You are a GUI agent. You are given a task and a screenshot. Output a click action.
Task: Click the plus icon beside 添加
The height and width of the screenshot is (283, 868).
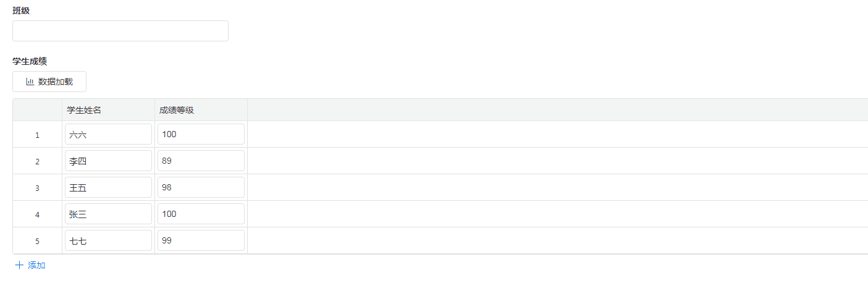click(x=19, y=265)
